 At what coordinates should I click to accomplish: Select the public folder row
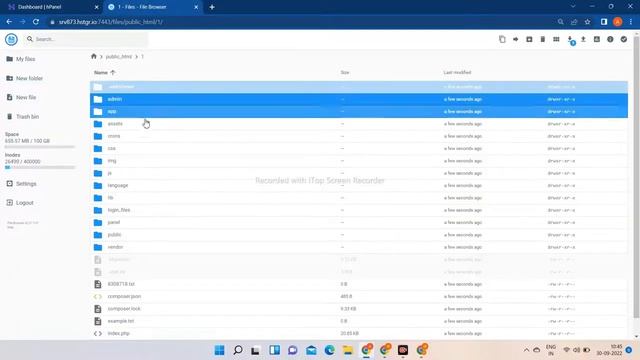tap(359, 235)
